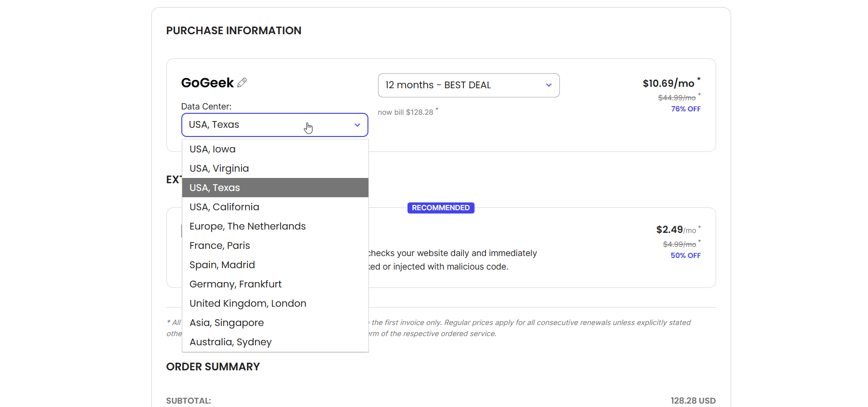Click the ORDER SUMMARY heading
The height and width of the screenshot is (407, 868).
pos(213,367)
